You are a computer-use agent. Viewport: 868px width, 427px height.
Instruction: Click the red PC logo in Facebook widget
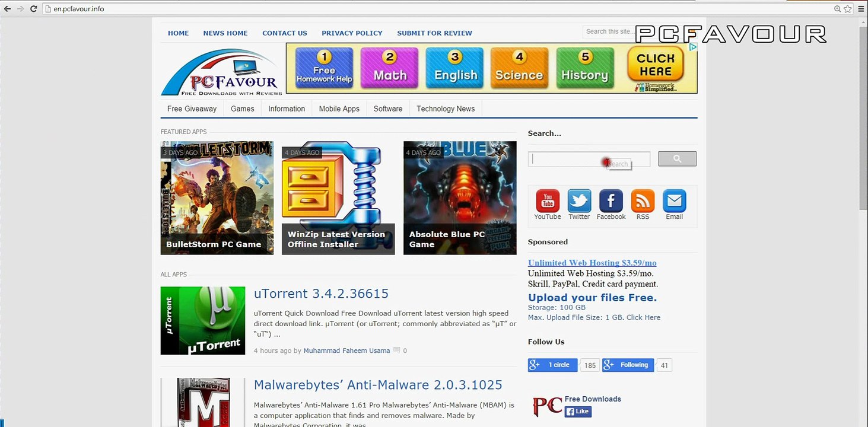point(547,406)
